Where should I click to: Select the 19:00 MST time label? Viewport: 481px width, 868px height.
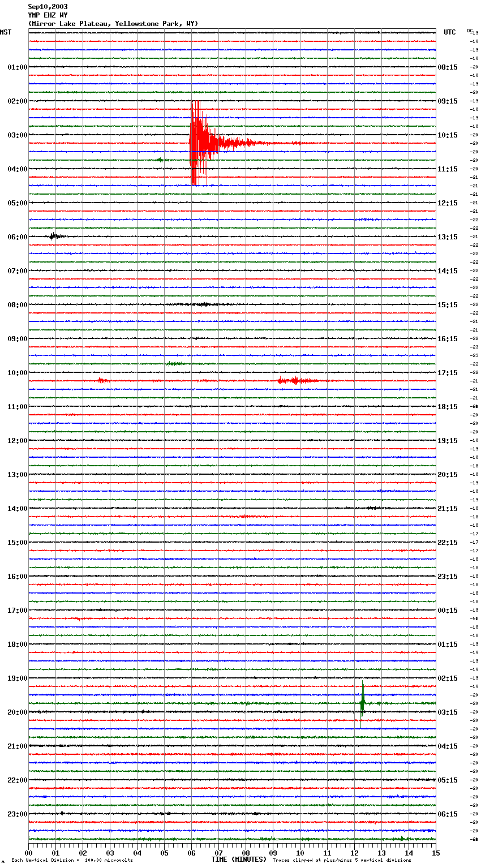(18, 678)
